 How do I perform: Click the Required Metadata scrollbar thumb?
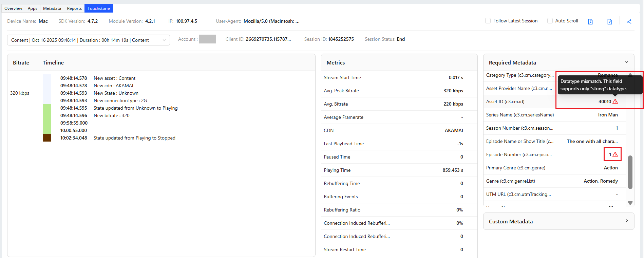coord(630,172)
